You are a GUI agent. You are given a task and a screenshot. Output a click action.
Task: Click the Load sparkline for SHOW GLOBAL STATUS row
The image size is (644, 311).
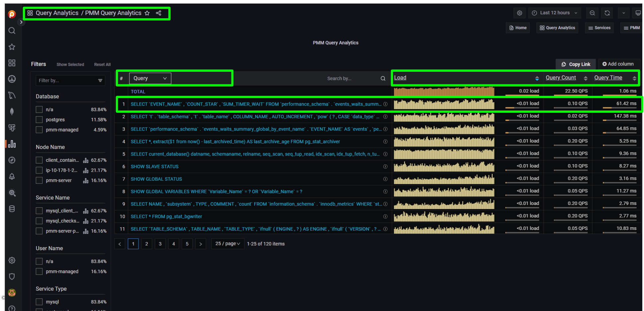(444, 179)
